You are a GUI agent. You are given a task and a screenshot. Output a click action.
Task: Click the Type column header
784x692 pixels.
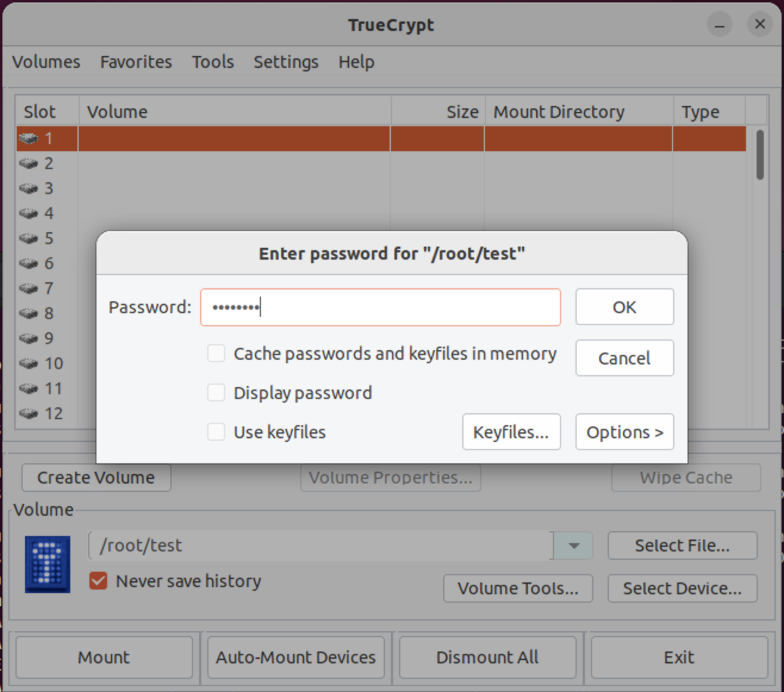click(x=709, y=111)
